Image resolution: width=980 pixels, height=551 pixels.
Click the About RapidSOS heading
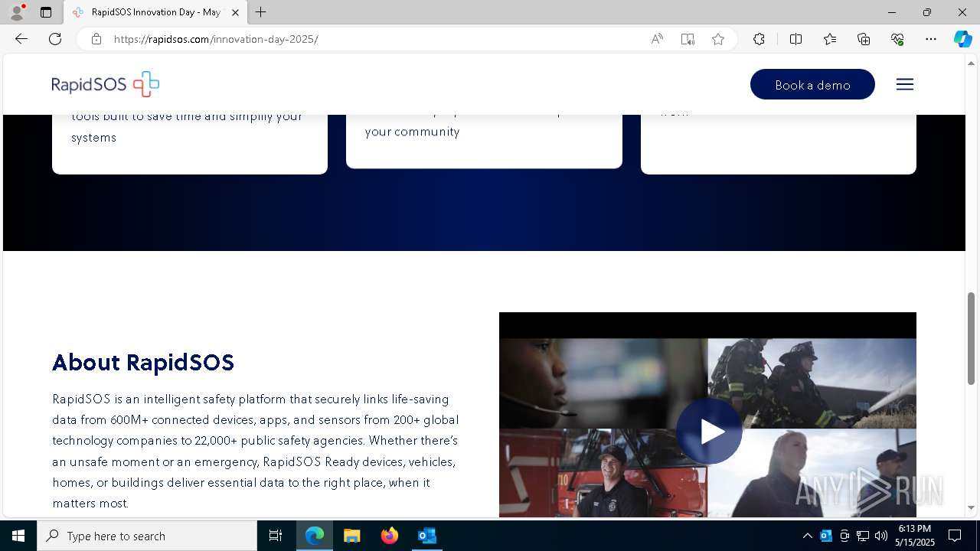coord(143,362)
